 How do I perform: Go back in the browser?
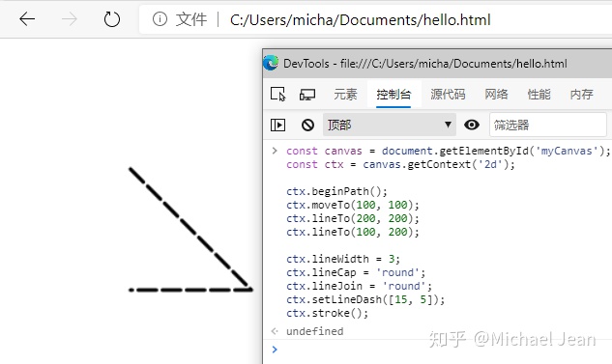point(27,18)
